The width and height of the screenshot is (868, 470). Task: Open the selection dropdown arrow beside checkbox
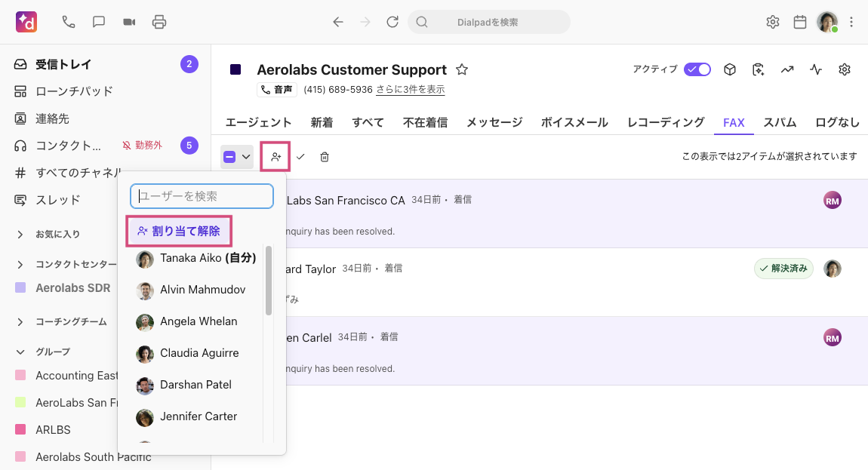pyautogui.click(x=245, y=157)
